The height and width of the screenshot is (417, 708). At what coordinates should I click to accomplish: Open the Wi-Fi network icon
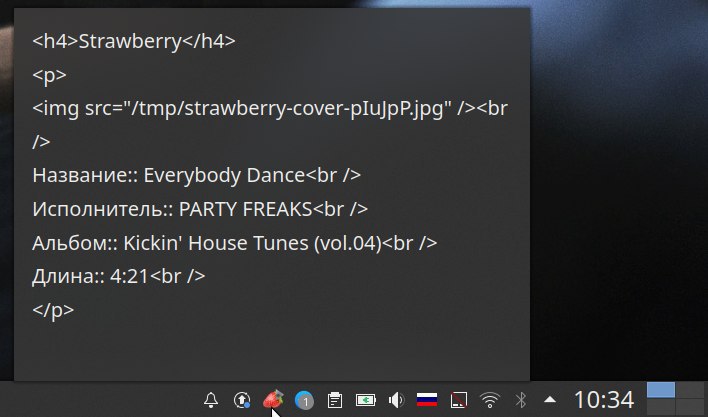(x=489, y=400)
